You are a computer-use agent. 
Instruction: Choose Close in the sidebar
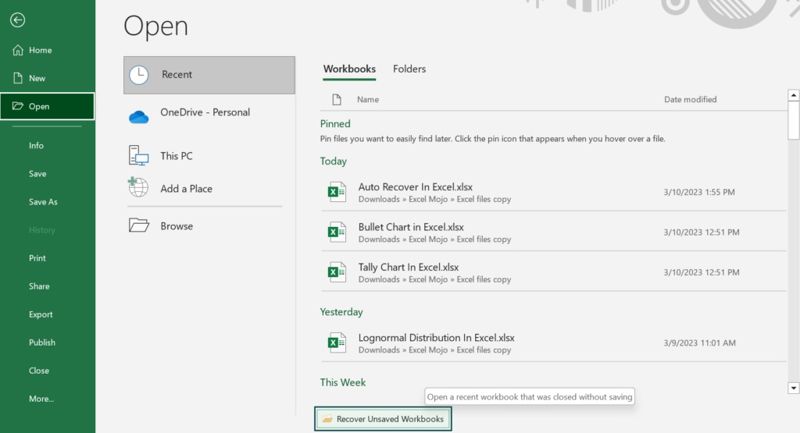click(x=39, y=371)
